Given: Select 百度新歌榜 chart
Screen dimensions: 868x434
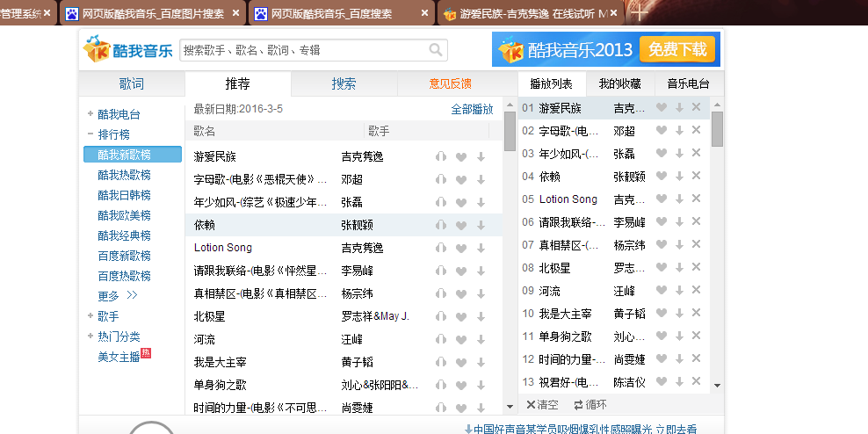Looking at the screenshot, I should point(124,256).
